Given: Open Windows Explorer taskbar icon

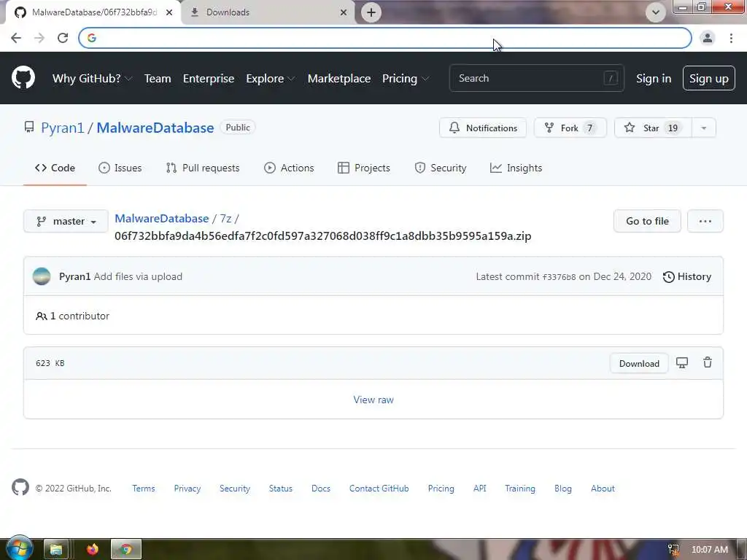Looking at the screenshot, I should (56, 550).
